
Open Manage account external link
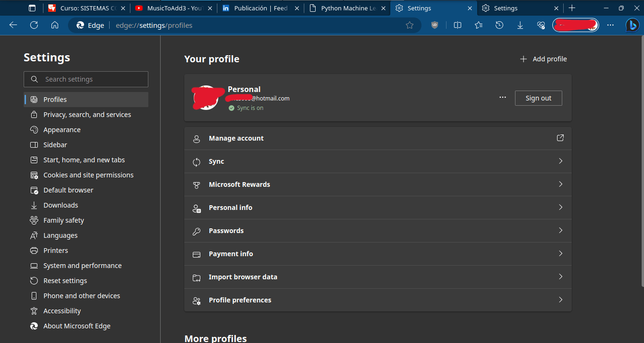pyautogui.click(x=560, y=138)
